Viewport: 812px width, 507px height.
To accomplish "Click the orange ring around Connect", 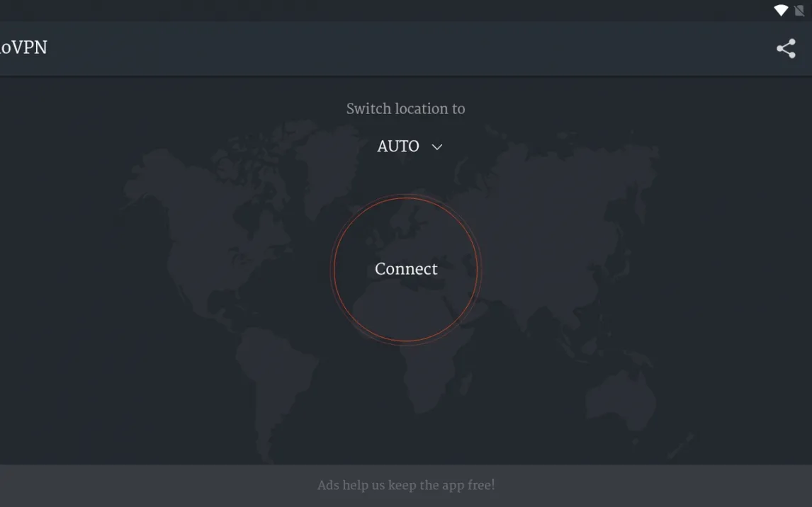I will tap(336, 270).
